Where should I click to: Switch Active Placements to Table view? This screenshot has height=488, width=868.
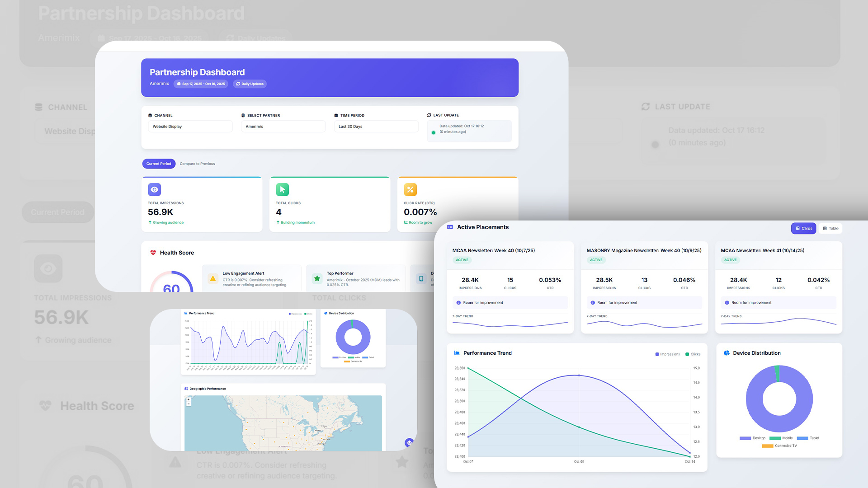(830, 228)
